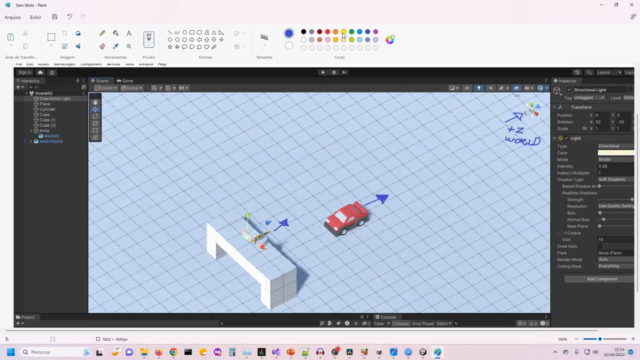Pick the yellow color swatch
640x360 pixels.
coord(343,32)
